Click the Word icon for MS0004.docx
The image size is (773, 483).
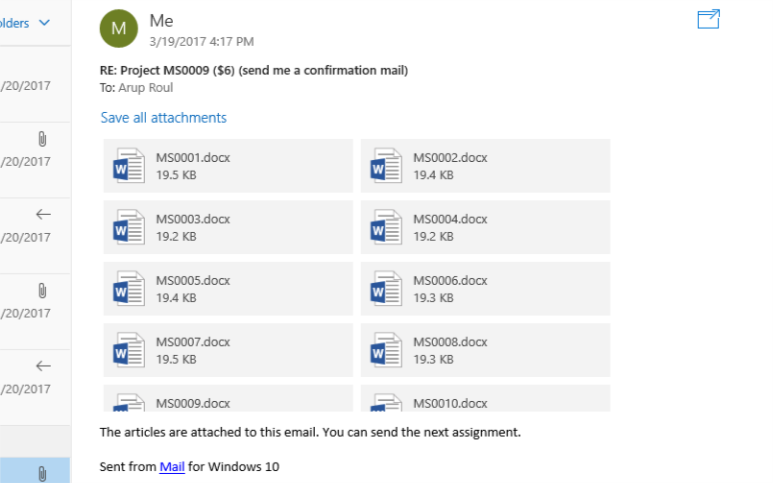[x=386, y=227]
